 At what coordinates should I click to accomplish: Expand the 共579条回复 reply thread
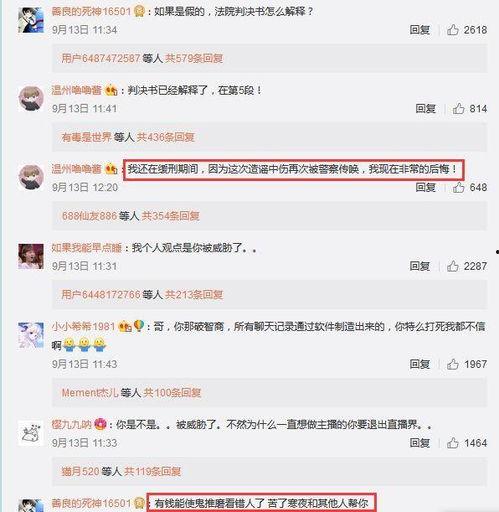(x=194, y=59)
